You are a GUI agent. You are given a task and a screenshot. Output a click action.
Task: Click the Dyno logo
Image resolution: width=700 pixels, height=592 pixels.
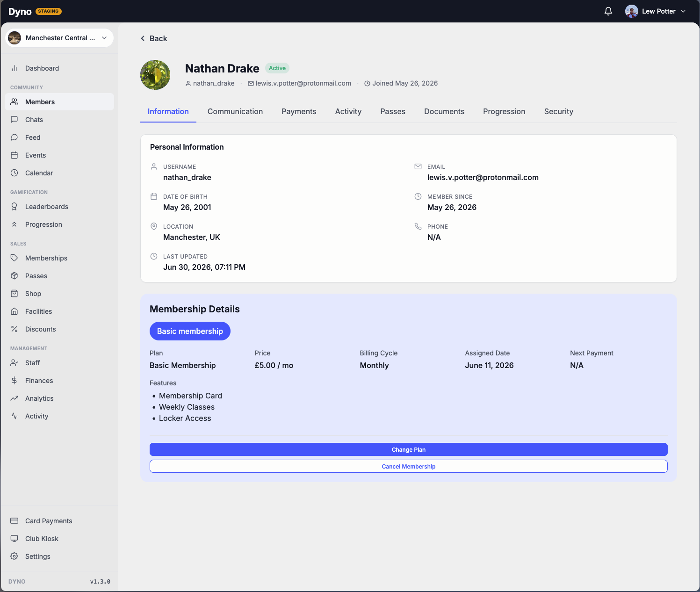pyautogui.click(x=20, y=12)
